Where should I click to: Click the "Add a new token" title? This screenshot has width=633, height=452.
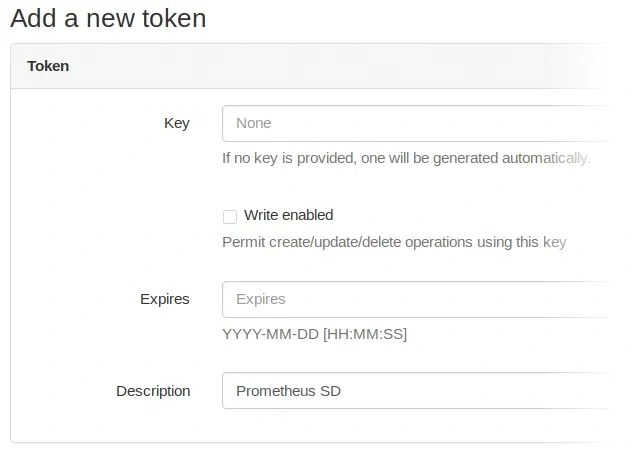108,18
